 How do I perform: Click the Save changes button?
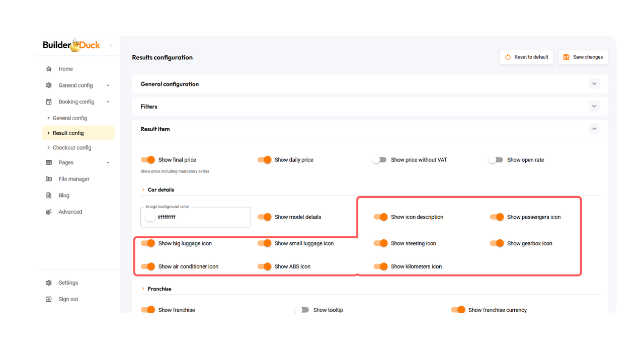pyautogui.click(x=583, y=57)
